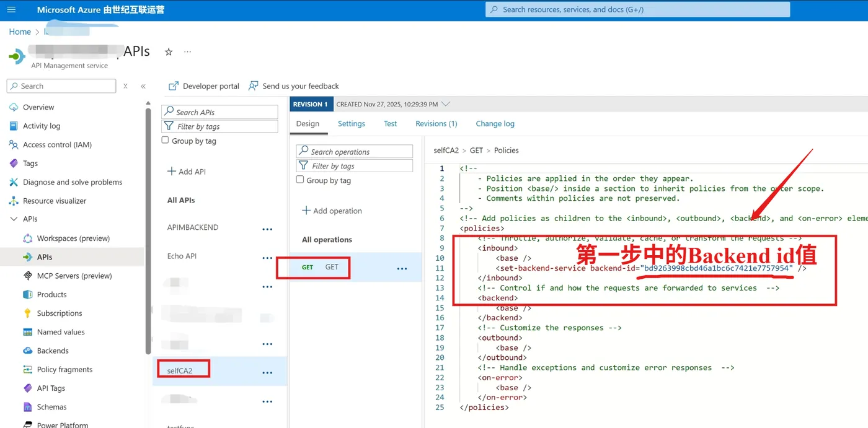Go to Home breadcrumb link
This screenshot has height=428, width=868.
20,32
